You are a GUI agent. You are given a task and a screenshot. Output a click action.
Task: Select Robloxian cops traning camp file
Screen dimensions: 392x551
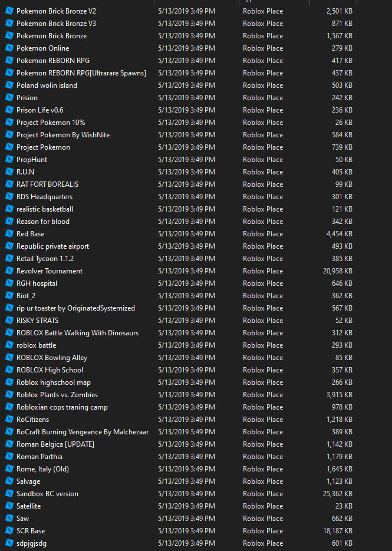62,407
